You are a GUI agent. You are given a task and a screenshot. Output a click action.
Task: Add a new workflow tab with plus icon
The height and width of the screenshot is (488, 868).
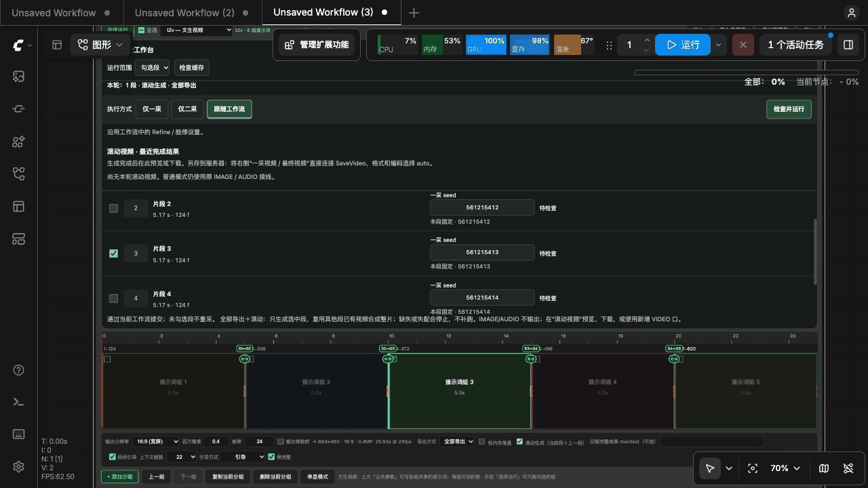pyautogui.click(x=414, y=12)
